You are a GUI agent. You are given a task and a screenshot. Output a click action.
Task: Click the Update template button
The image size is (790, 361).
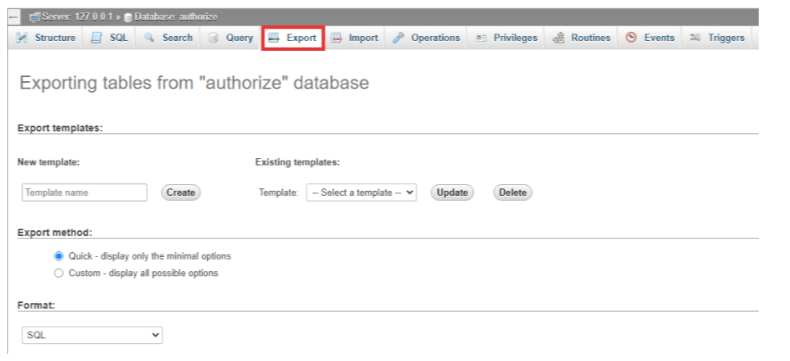click(452, 192)
